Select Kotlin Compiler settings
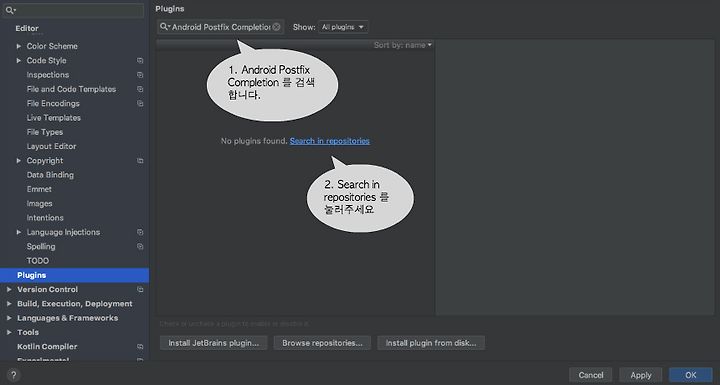This screenshot has height=385, width=720. (47, 347)
